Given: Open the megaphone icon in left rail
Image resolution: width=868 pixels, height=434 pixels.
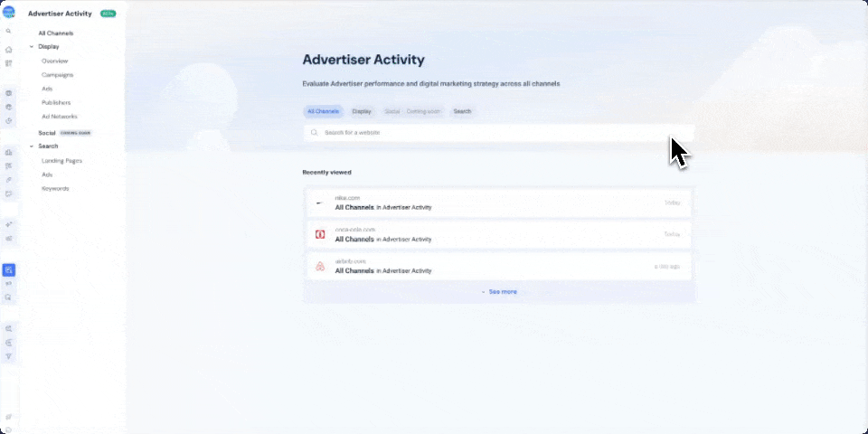Looking at the screenshot, I should [x=8, y=283].
